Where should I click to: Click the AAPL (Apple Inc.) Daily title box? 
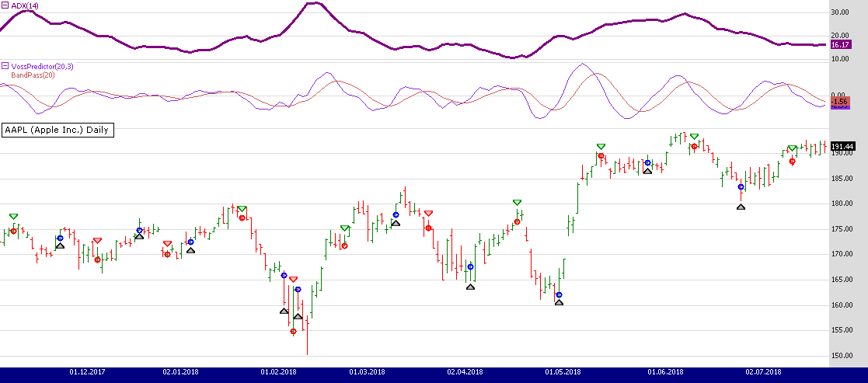coord(58,130)
